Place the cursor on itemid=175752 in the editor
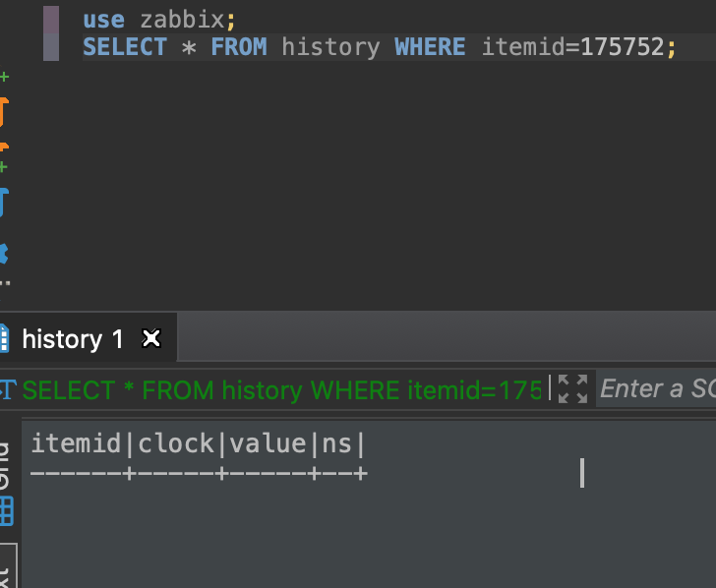The height and width of the screenshot is (588, 716). (x=573, y=47)
